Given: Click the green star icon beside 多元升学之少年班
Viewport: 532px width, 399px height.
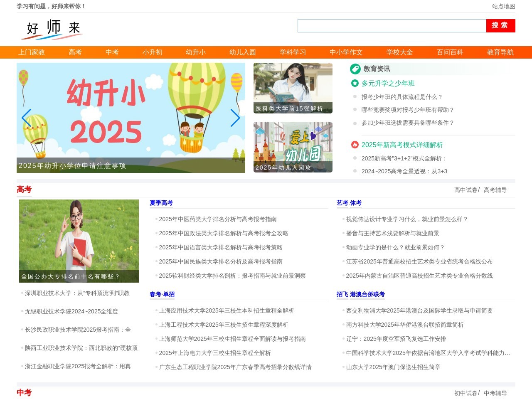Looking at the screenshot, I should [x=355, y=83].
